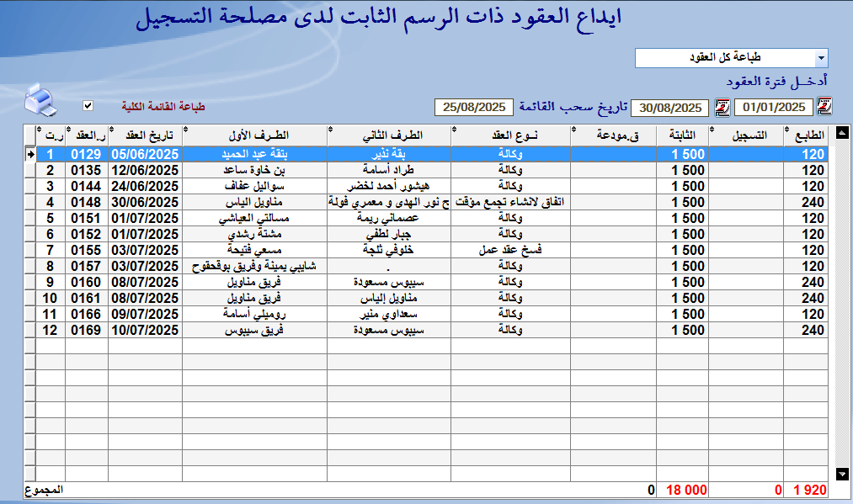Select row 12 contract number 0169
Viewport: 853px width, 504px height.
(x=86, y=331)
